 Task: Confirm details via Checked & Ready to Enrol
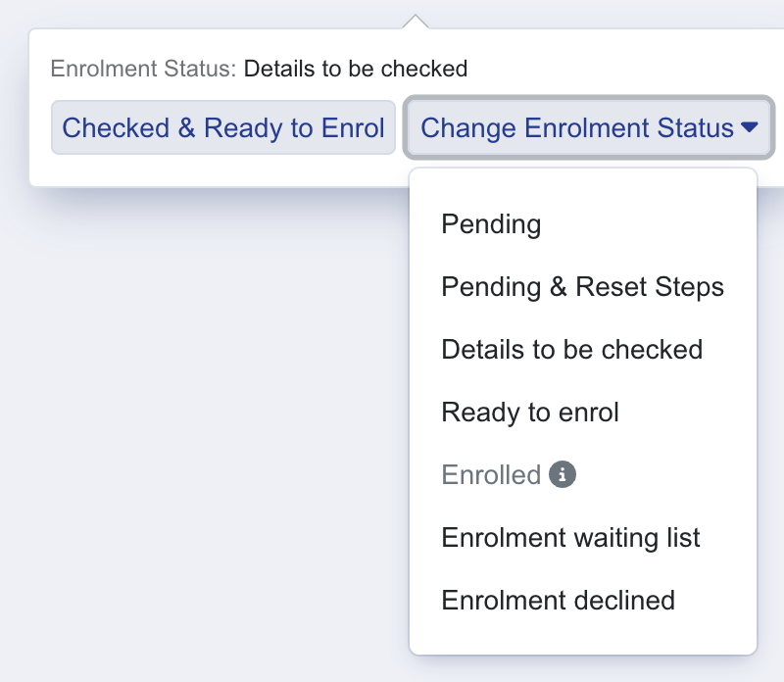[x=223, y=127]
